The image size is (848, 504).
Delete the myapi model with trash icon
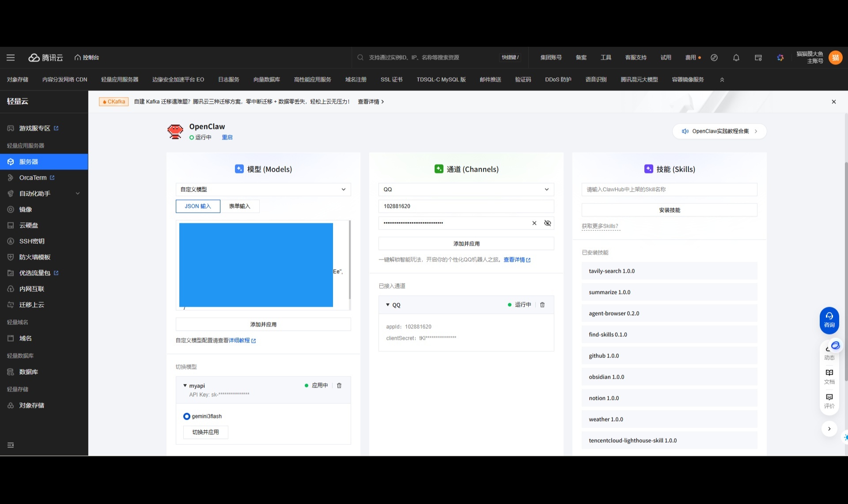point(339,385)
